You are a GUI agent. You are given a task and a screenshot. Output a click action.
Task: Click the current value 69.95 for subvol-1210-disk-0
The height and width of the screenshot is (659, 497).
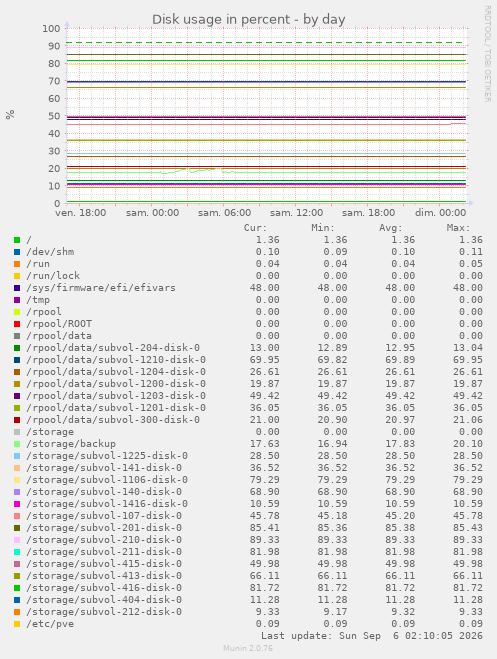pyautogui.click(x=265, y=360)
